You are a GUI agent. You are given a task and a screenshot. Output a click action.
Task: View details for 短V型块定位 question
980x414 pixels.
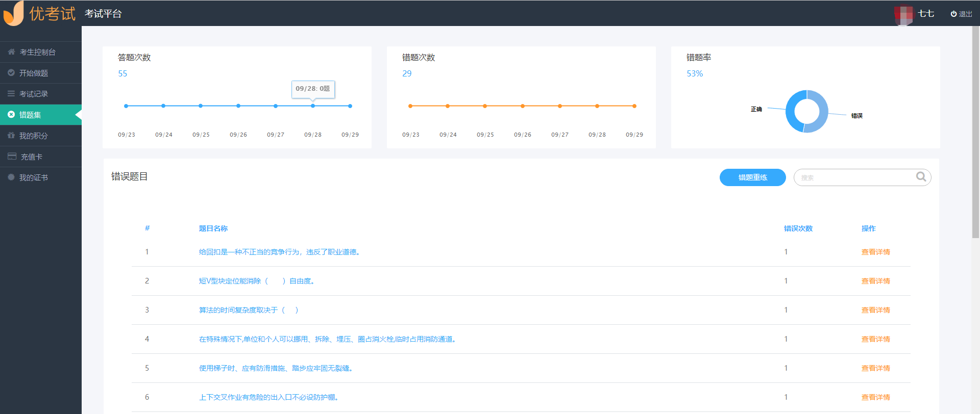coord(875,281)
